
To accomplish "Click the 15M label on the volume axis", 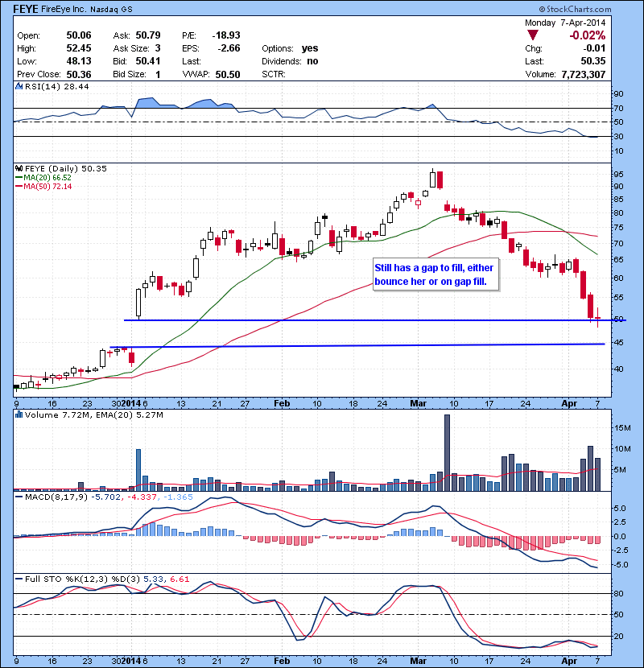I will (622, 427).
